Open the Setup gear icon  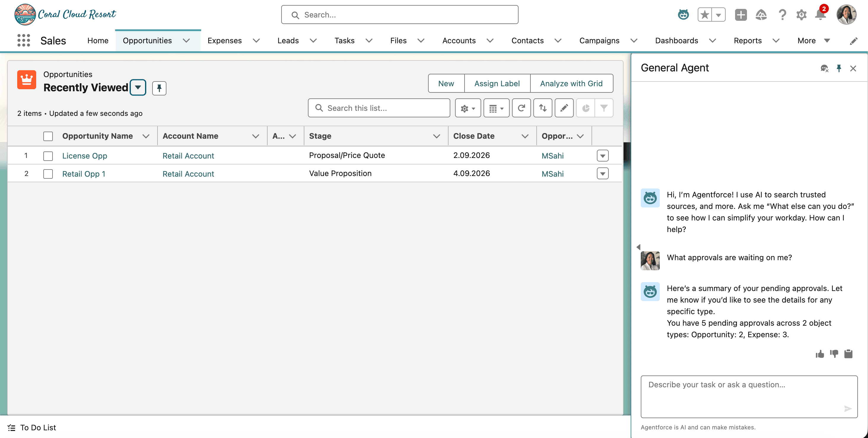point(801,15)
